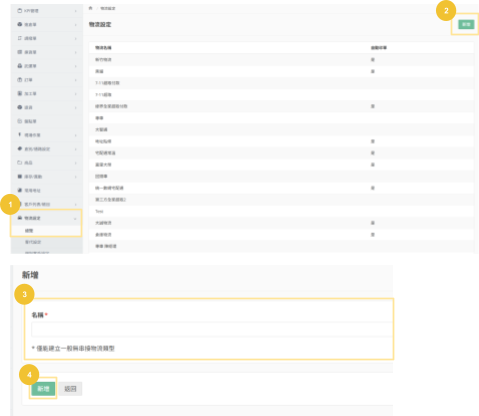The height and width of the screenshot is (416, 479).
Task: Click the green 新增 button at top right
Action: pyautogui.click(x=466, y=24)
